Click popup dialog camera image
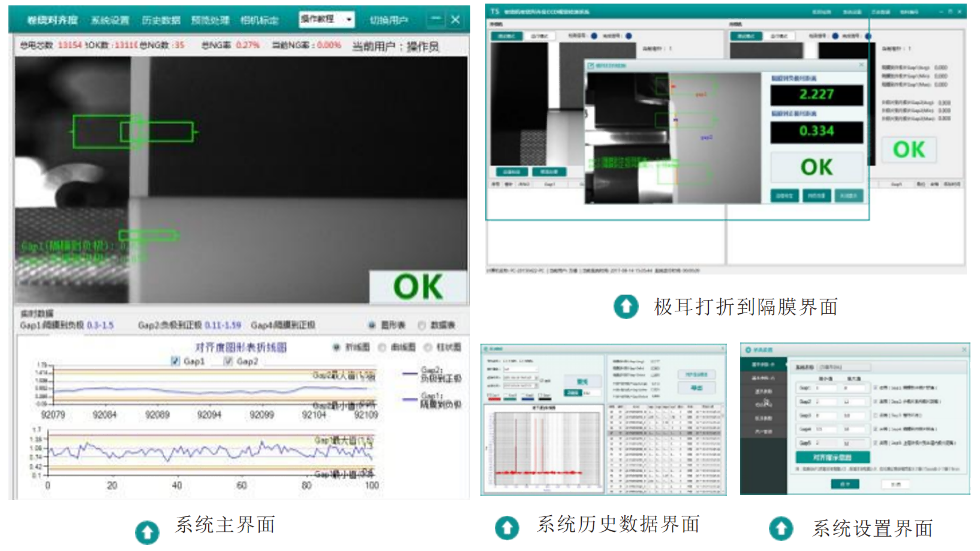 [673, 138]
